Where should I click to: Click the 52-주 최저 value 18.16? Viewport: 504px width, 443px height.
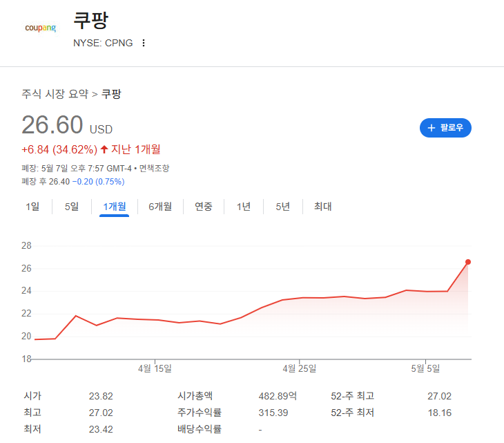[440, 413]
